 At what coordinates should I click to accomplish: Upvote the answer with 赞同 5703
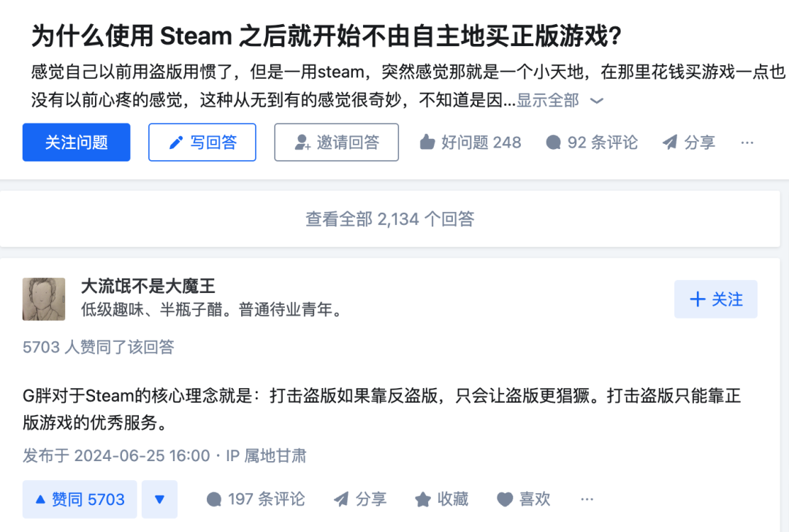[x=80, y=499]
